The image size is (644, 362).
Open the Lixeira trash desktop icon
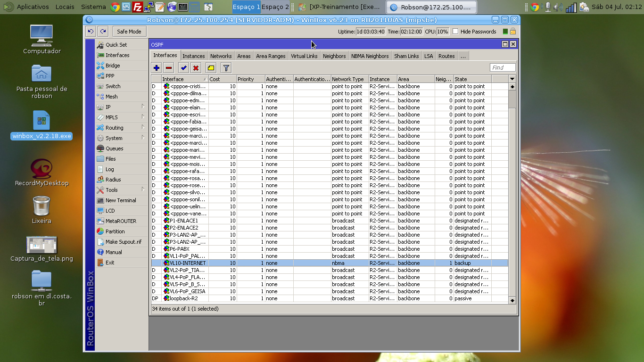point(41,210)
